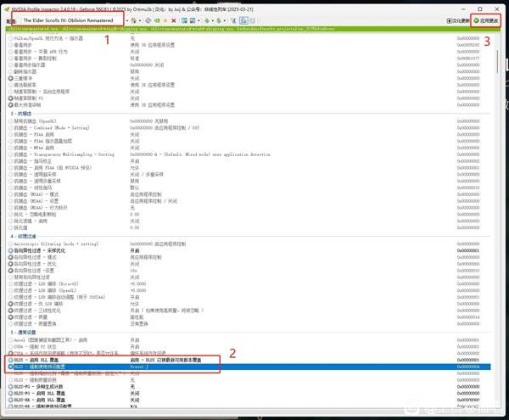Click gear icon of DLSS - 启用 DLL 覆盖

coord(10,360)
